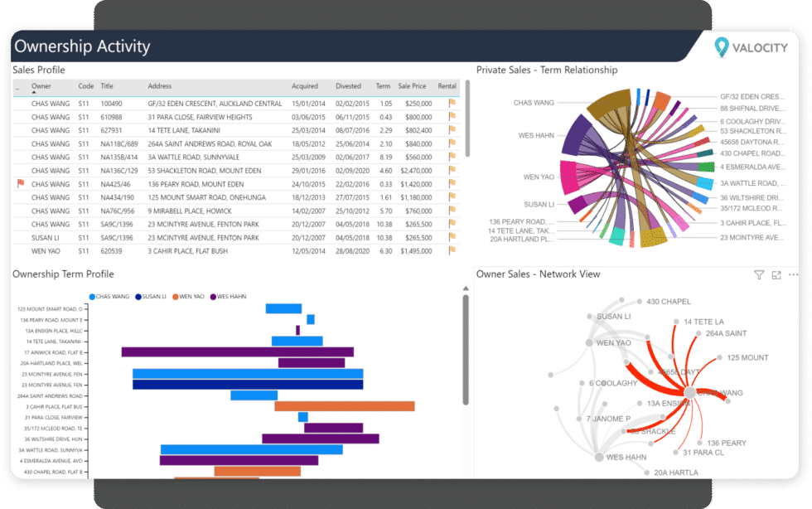Image resolution: width=812 pixels, height=509 pixels.
Task: Click the Address column header
Action: 160,86
